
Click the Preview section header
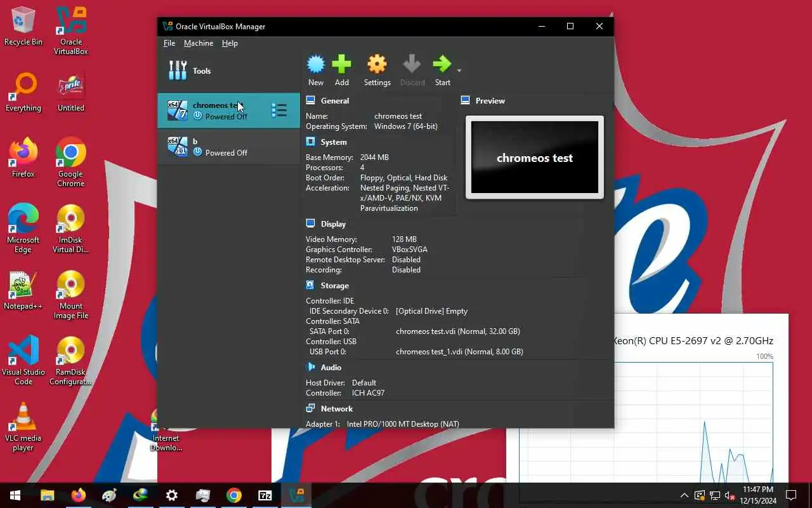(x=490, y=100)
